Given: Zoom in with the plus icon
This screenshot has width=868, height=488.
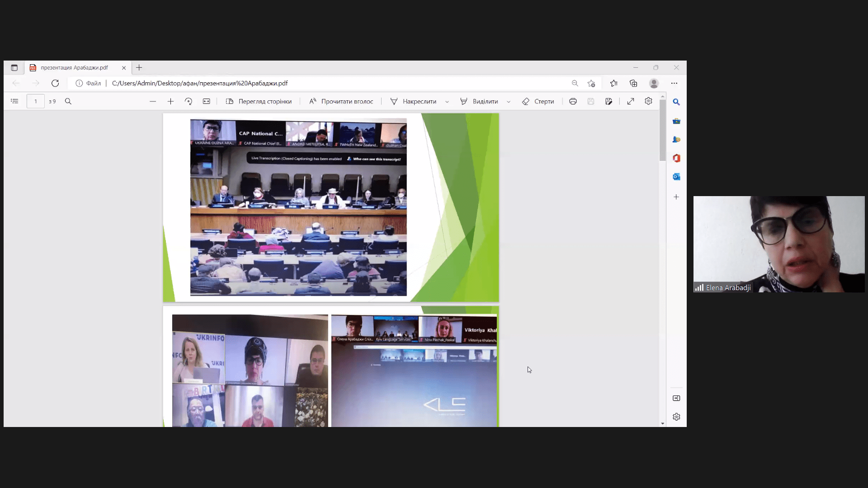Looking at the screenshot, I should click(170, 101).
